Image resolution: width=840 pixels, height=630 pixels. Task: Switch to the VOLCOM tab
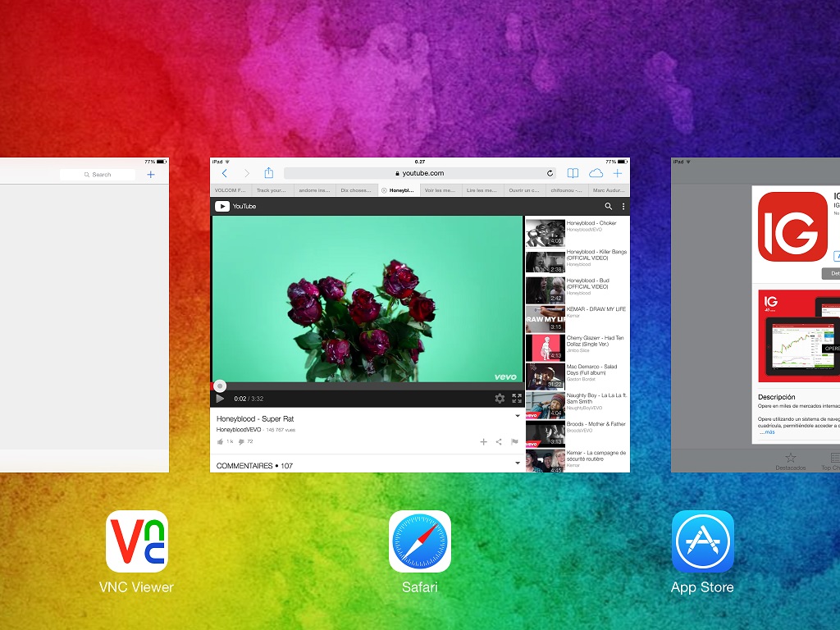231,190
